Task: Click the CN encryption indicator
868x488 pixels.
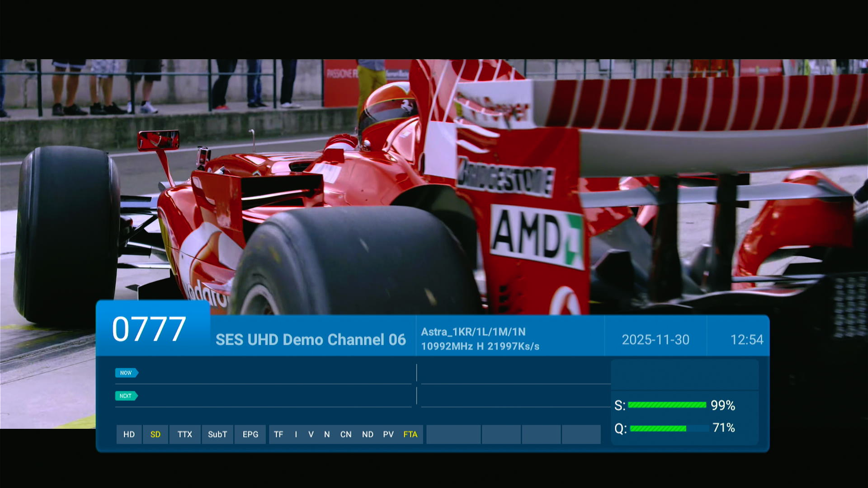Action: [345, 434]
